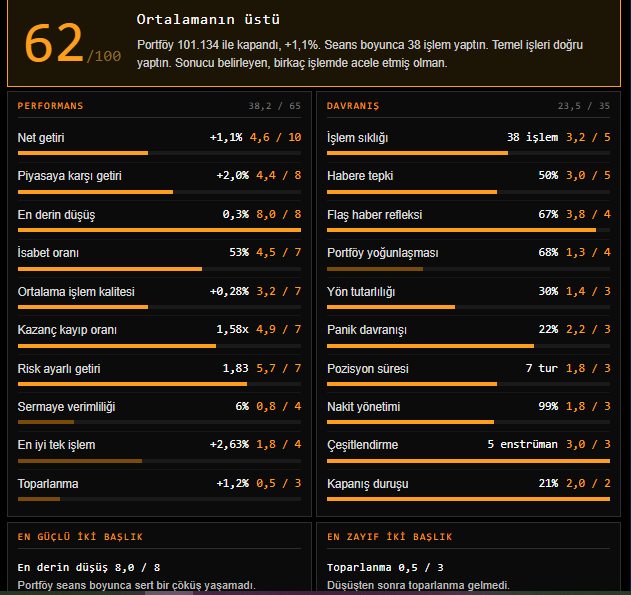Viewport: 631px width, 595px height.
Task: Click the '38 işlem' value
Action: pos(532,138)
